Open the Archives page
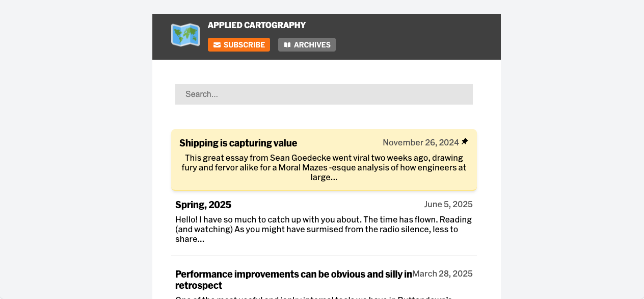Image resolution: width=644 pixels, height=299 pixels. tap(307, 45)
